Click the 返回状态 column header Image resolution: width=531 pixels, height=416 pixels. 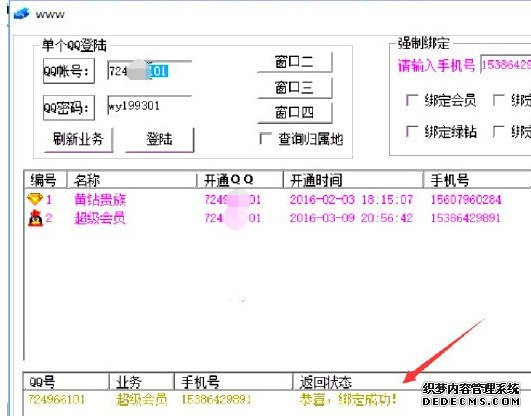pos(411,382)
